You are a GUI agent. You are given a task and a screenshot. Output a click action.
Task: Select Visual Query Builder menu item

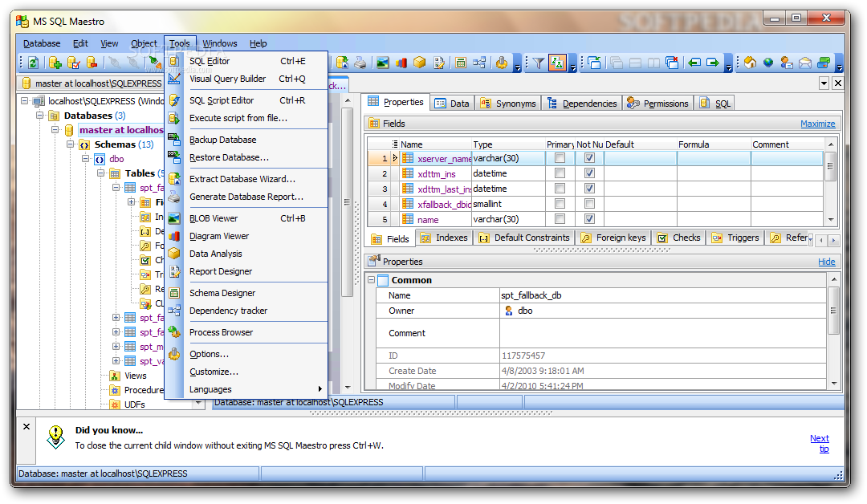(x=247, y=79)
